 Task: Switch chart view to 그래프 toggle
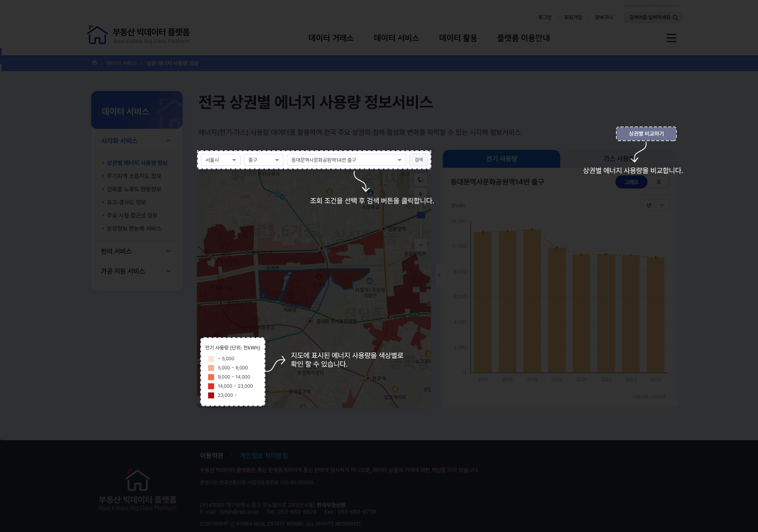click(x=631, y=182)
